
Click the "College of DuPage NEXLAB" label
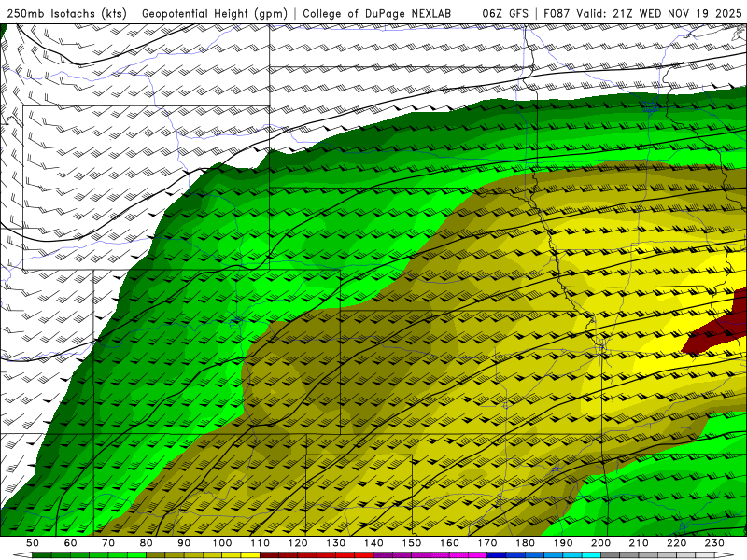point(376,14)
